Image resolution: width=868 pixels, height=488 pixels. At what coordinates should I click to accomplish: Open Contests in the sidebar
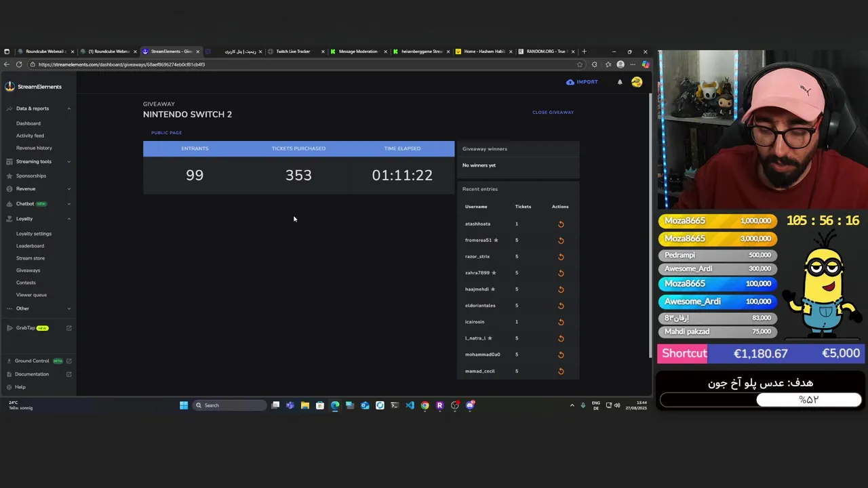tap(26, 283)
